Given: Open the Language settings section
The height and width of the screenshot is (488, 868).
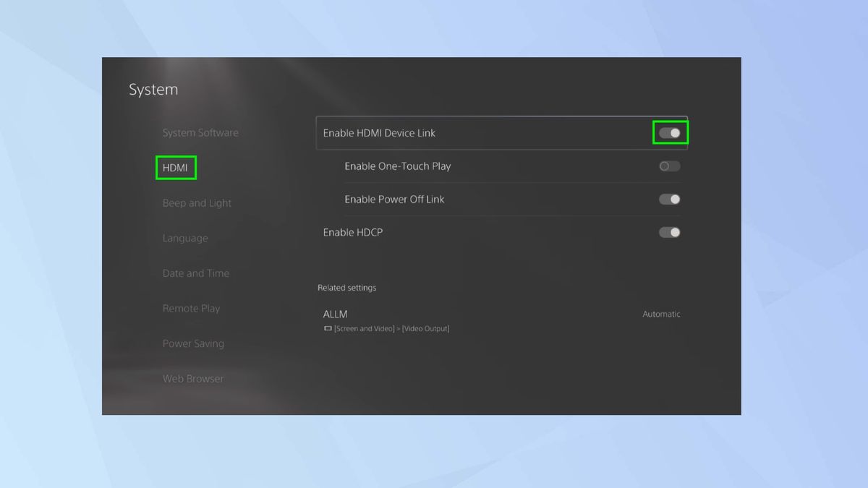Looking at the screenshot, I should click(x=185, y=238).
